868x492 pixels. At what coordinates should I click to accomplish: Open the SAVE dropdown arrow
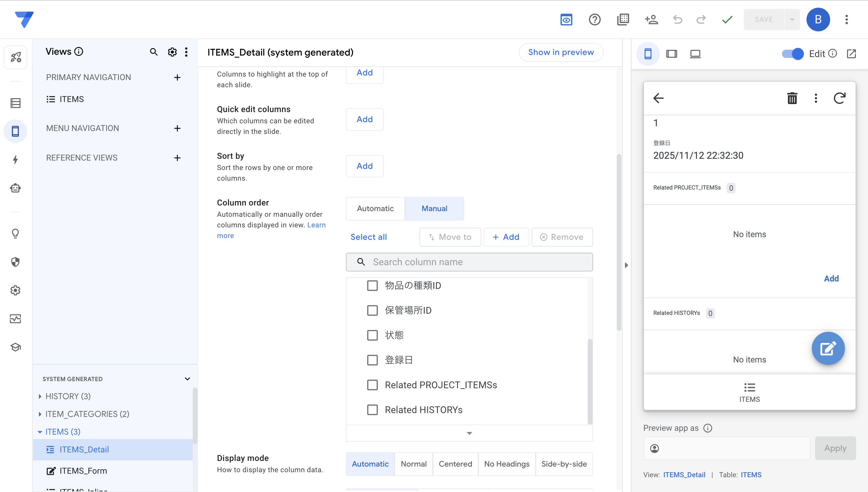pyautogui.click(x=792, y=19)
